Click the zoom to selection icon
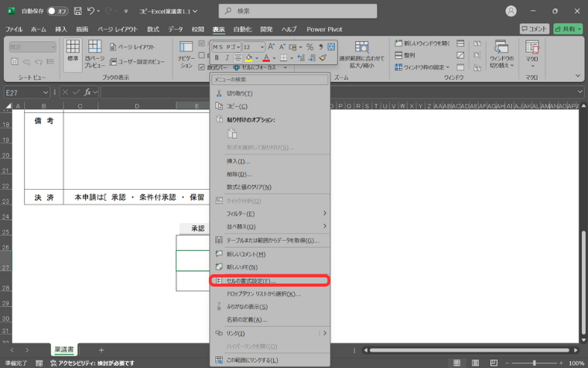588x368 pixels. click(x=361, y=53)
